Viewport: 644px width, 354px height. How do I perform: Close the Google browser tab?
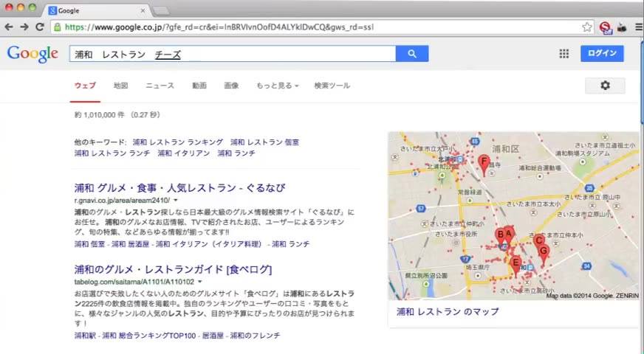pyautogui.click(x=143, y=10)
